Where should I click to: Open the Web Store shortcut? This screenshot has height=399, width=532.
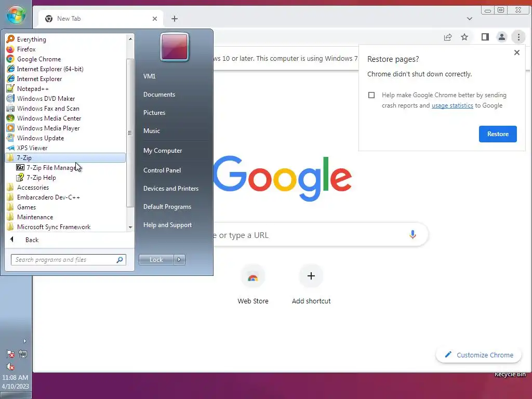[x=253, y=284]
